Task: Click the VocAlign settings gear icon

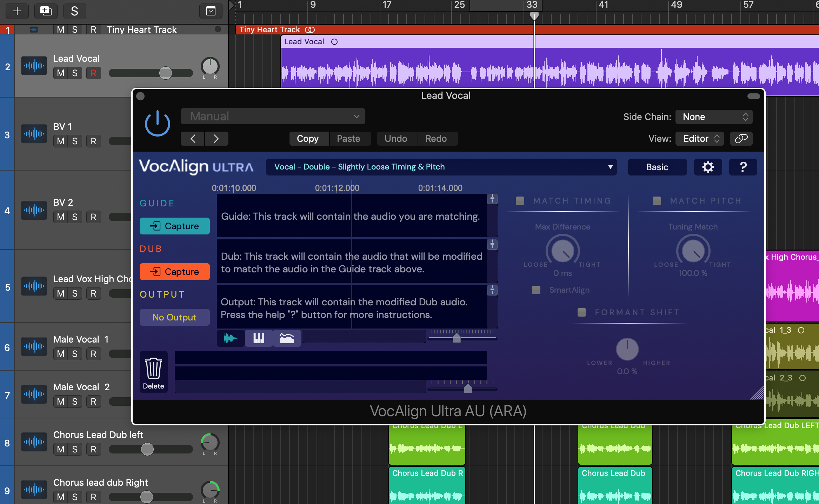Action: (708, 167)
